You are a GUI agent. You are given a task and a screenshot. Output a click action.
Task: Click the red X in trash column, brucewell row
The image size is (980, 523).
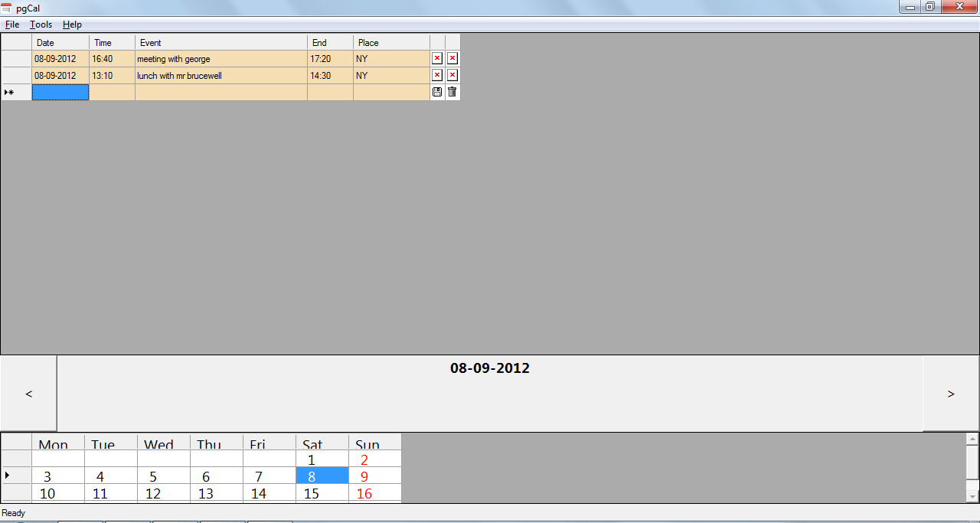(452, 75)
